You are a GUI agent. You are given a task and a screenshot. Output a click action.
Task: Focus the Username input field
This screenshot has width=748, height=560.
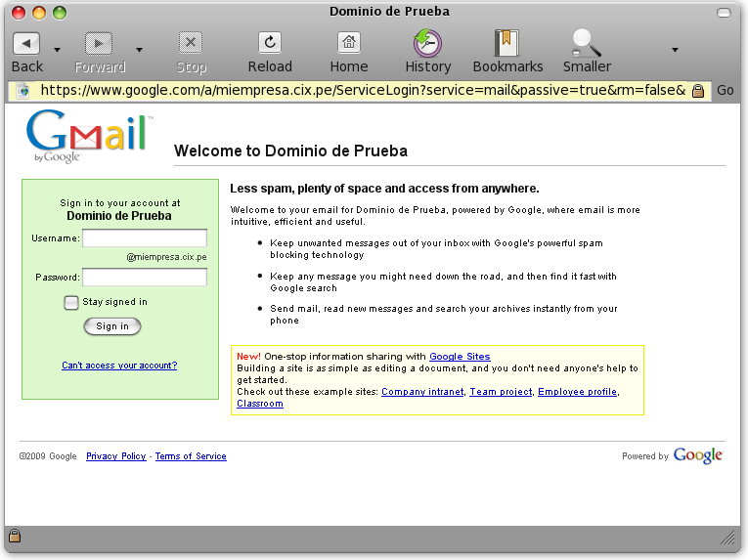coord(145,238)
